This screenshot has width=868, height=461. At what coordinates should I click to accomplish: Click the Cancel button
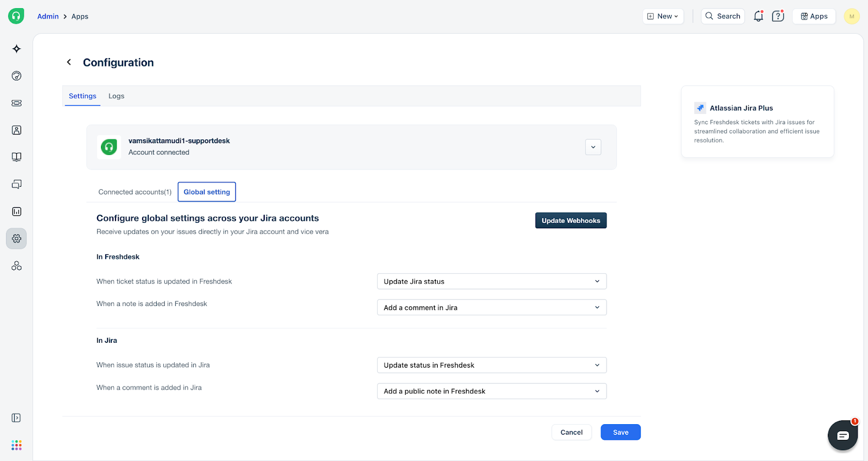[571, 432]
